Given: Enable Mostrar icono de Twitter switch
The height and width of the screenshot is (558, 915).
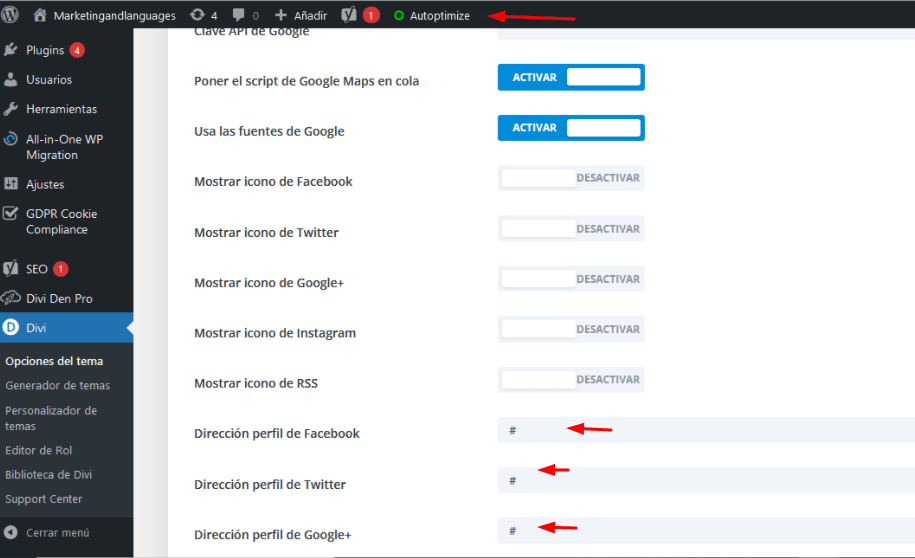Looking at the screenshot, I should (571, 228).
